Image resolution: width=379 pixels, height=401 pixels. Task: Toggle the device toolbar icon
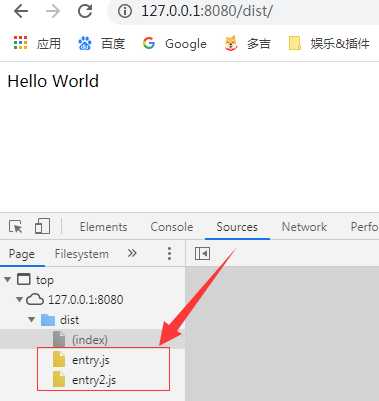(42, 226)
